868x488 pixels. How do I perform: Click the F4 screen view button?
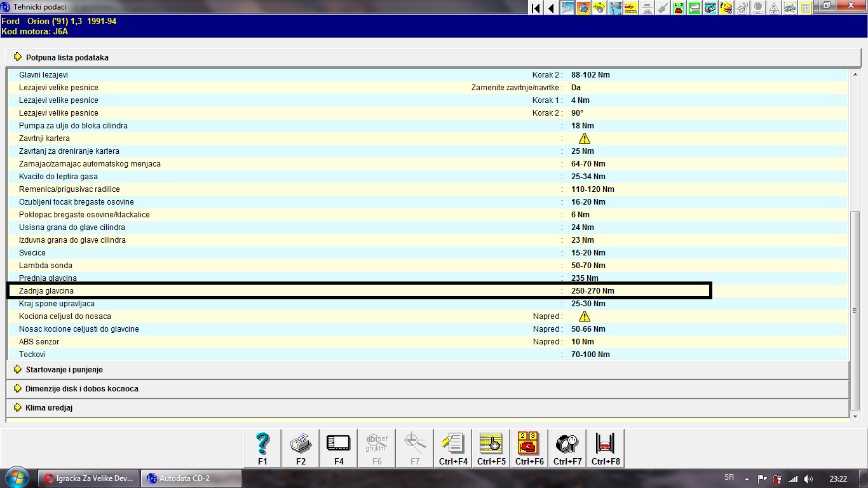pos(339,449)
